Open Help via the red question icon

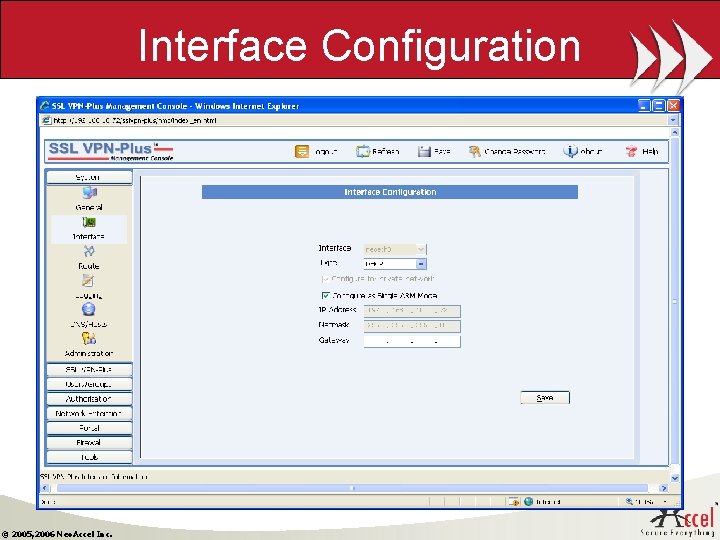pos(632,151)
